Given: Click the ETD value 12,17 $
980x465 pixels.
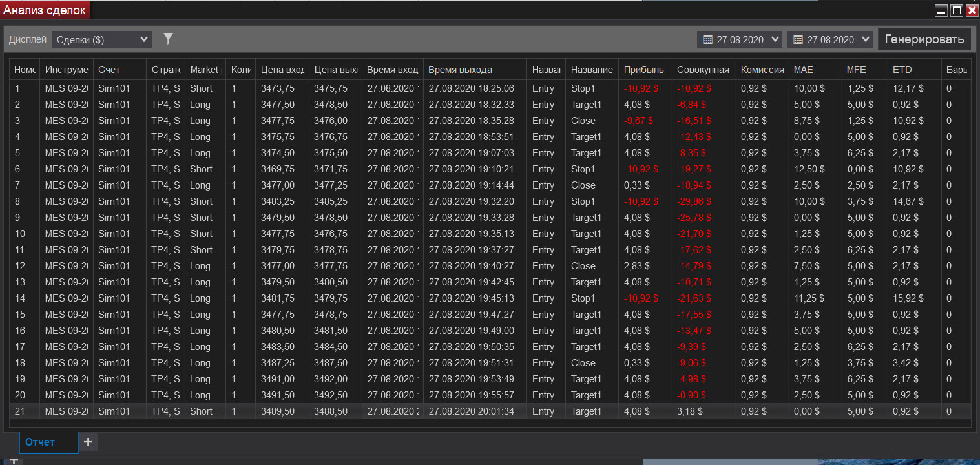Looking at the screenshot, I should (908, 88).
